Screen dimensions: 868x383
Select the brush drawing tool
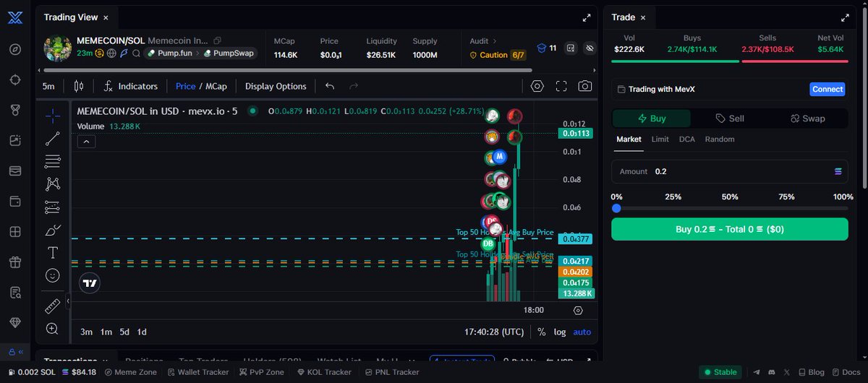tap(53, 231)
